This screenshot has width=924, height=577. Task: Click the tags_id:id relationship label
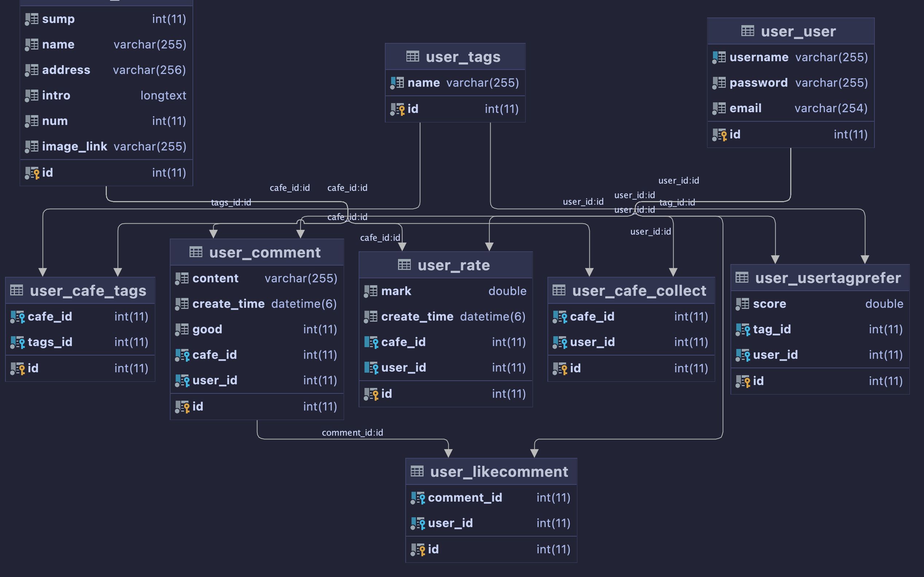[x=231, y=202]
